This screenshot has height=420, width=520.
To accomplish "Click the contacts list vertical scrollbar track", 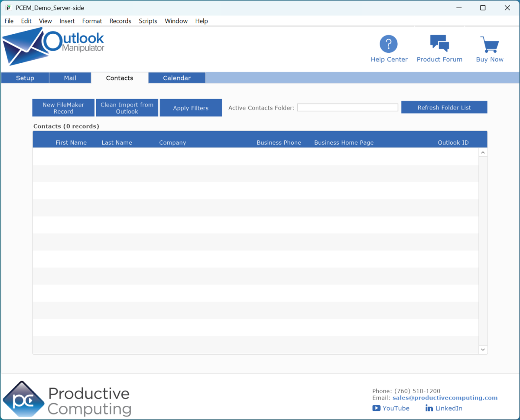I will (x=483, y=251).
